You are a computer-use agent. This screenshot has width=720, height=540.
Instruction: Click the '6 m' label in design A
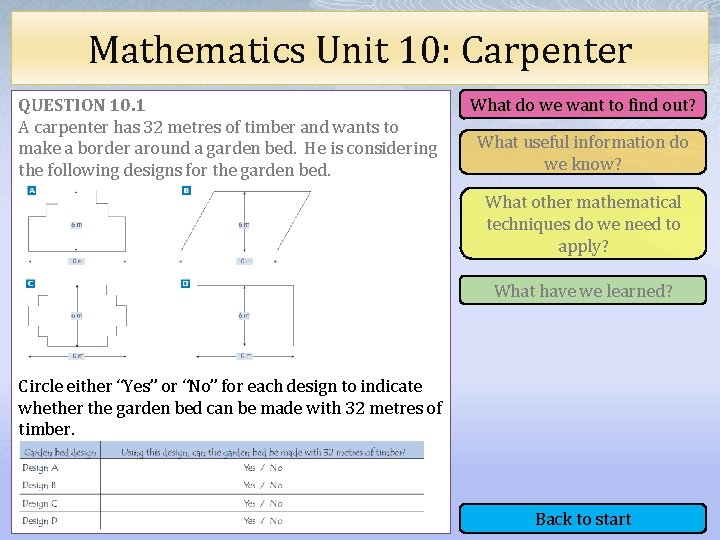pos(76,225)
